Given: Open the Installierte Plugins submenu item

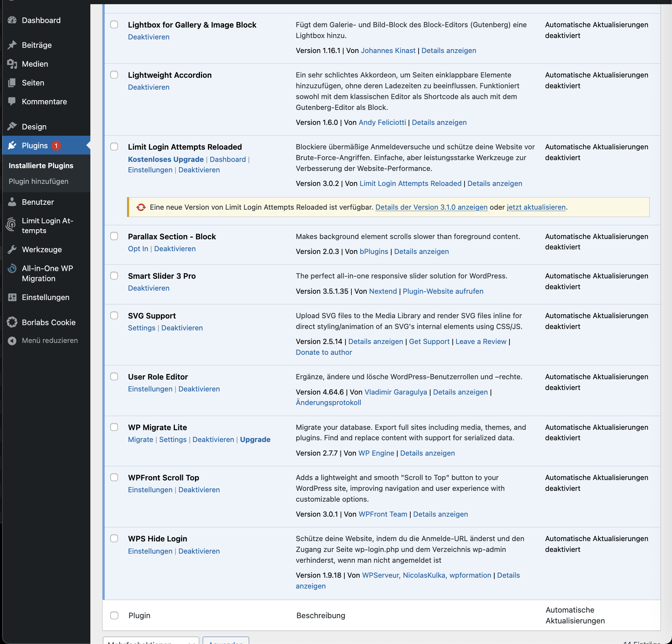Looking at the screenshot, I should coord(41,166).
